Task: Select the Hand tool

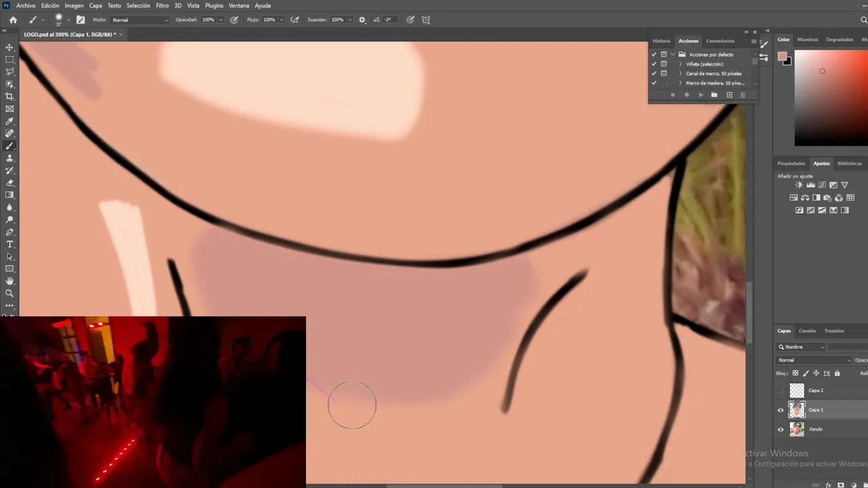Action: [x=9, y=281]
